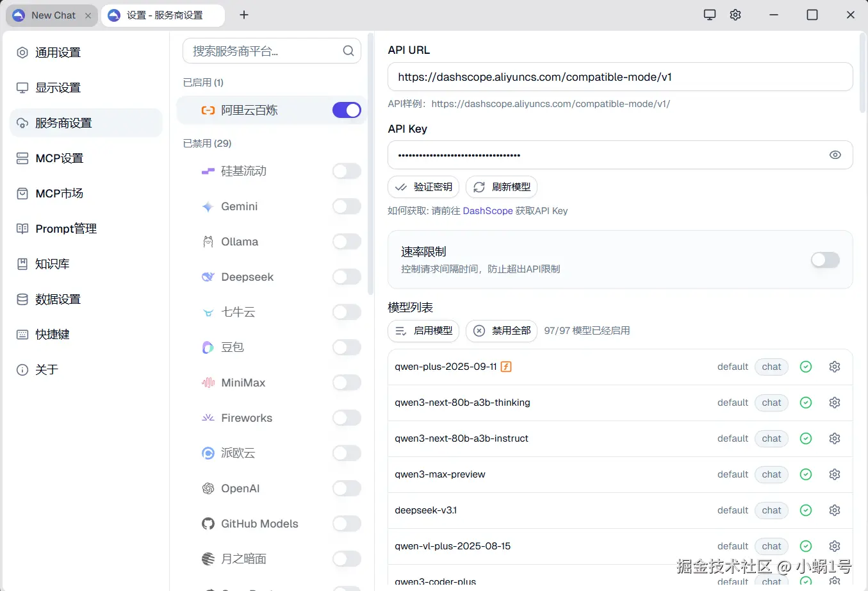Add a new tab with plus button
This screenshot has height=591, width=868.
coord(244,15)
